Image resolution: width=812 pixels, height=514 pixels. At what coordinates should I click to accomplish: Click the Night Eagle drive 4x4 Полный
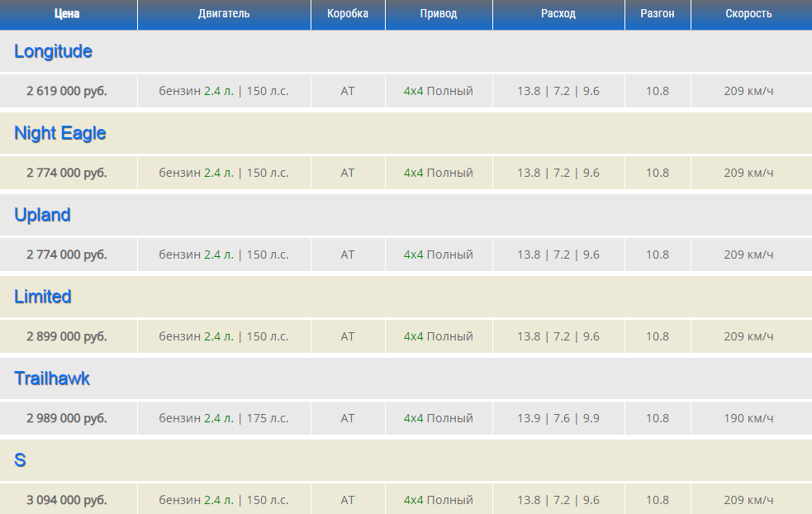tap(439, 173)
